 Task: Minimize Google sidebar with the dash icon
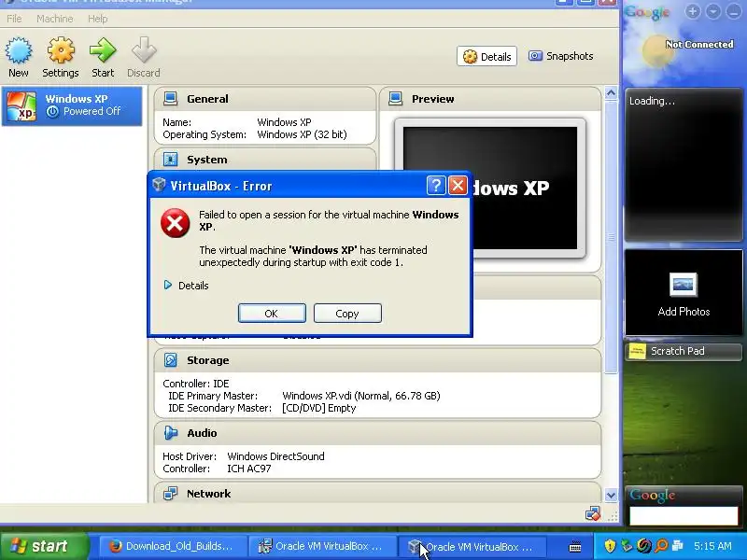(x=734, y=11)
